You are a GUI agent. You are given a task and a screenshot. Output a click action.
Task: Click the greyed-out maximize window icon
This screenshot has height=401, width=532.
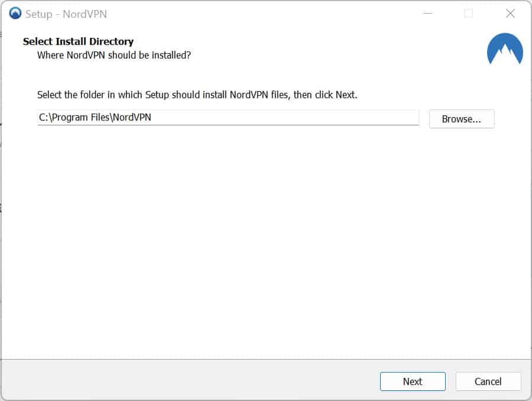(468, 14)
